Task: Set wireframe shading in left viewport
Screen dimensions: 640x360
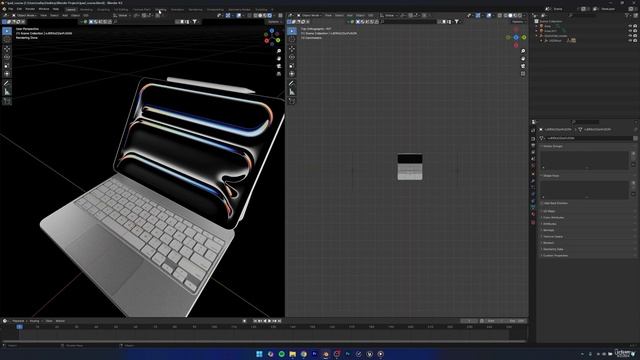Action: pyautogui.click(x=255, y=16)
